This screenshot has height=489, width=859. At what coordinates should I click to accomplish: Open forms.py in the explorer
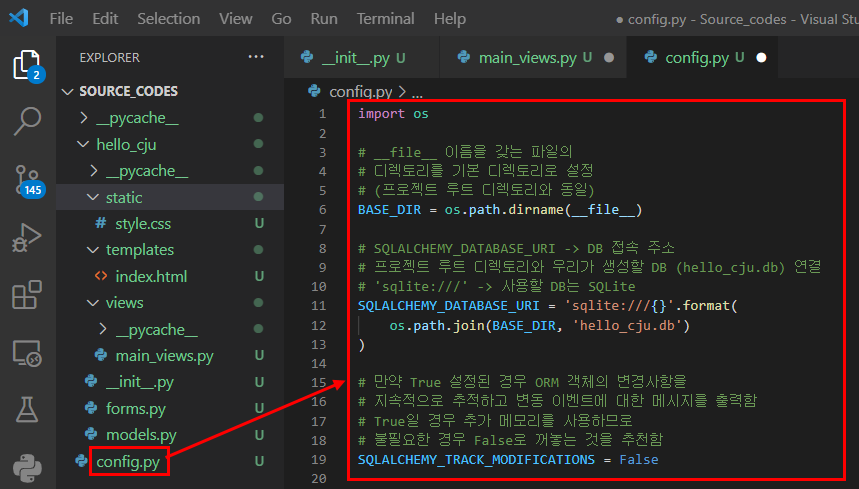point(136,409)
